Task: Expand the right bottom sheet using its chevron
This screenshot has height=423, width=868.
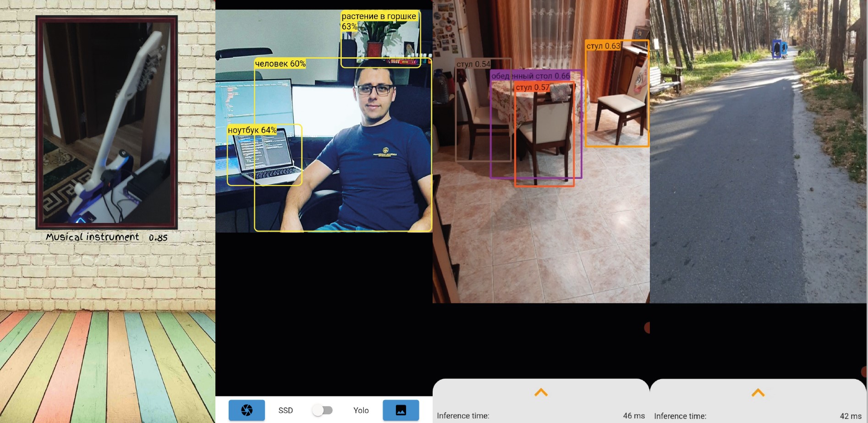Action: [x=758, y=393]
